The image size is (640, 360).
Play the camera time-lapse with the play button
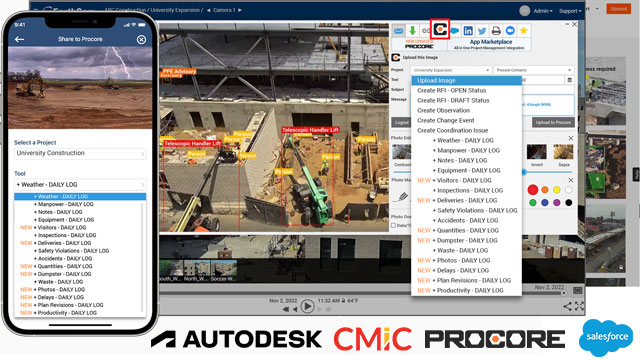[307, 306]
